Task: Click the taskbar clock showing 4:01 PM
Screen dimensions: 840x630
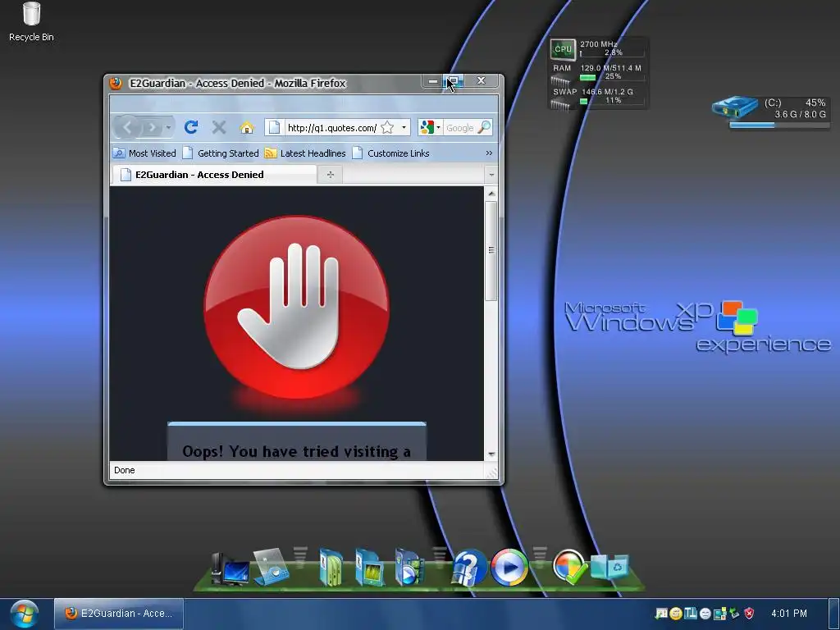Action: click(x=788, y=614)
